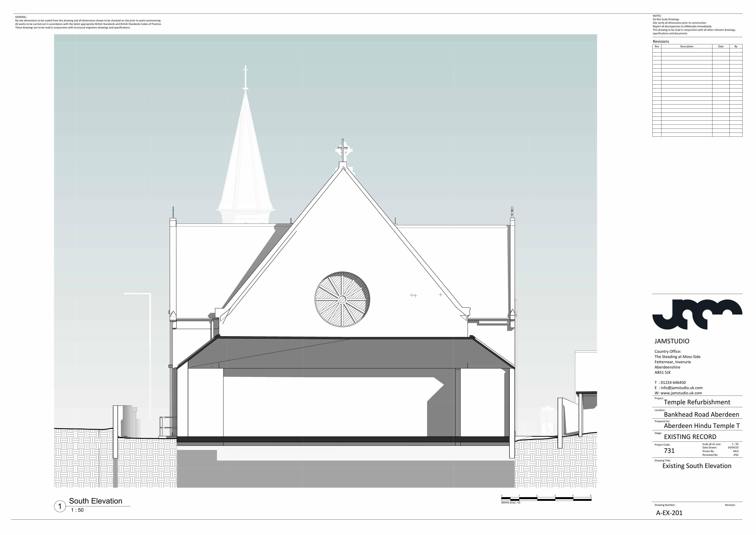Click the client 'Aberdeen Hindu Temple T'
The width and height of the screenshot is (756, 535).
pyautogui.click(x=702, y=426)
